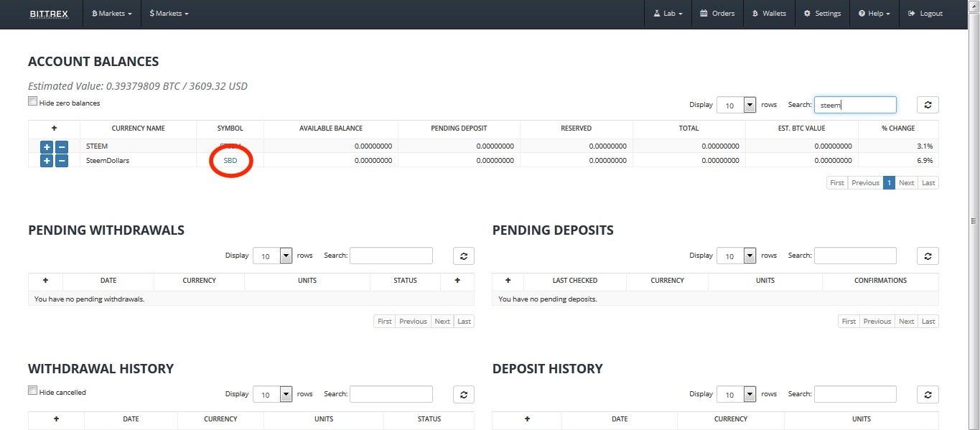The image size is (980, 430).
Task: Open the Settings page
Action: (822, 14)
